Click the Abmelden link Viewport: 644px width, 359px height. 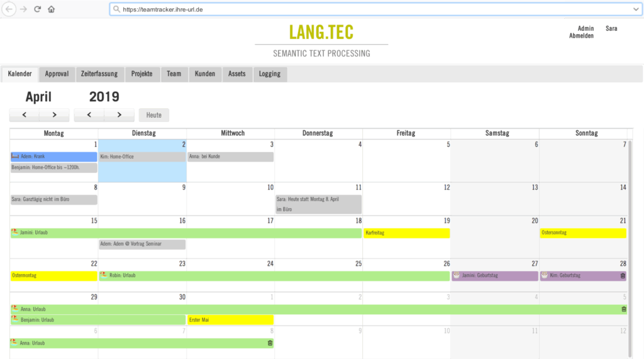581,36
